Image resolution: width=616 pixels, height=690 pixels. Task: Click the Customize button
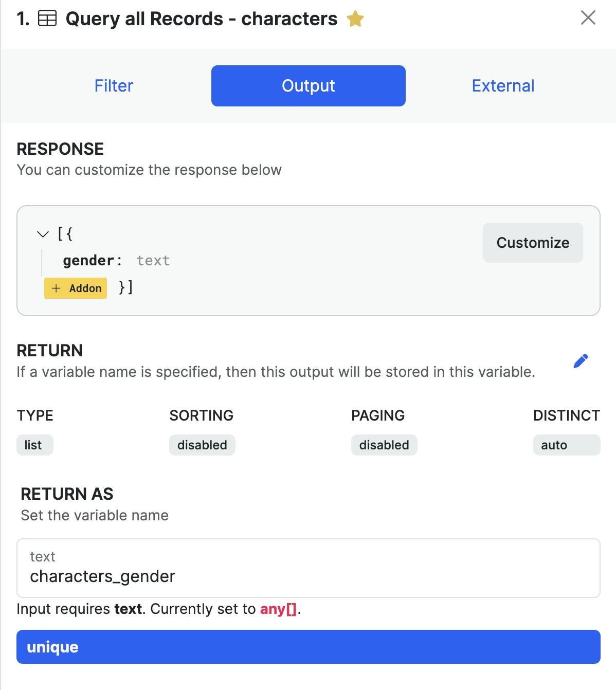click(533, 243)
